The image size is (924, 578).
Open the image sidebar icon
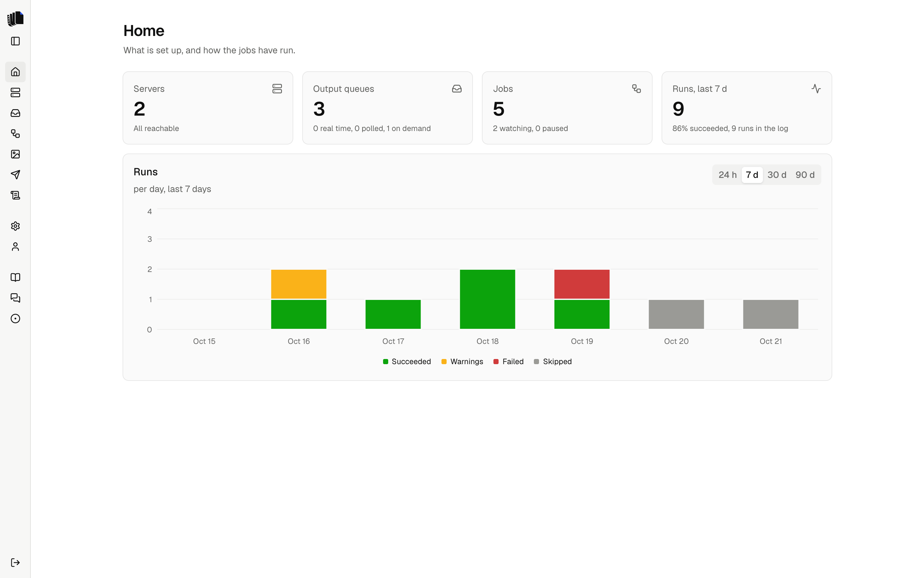pyautogui.click(x=15, y=154)
